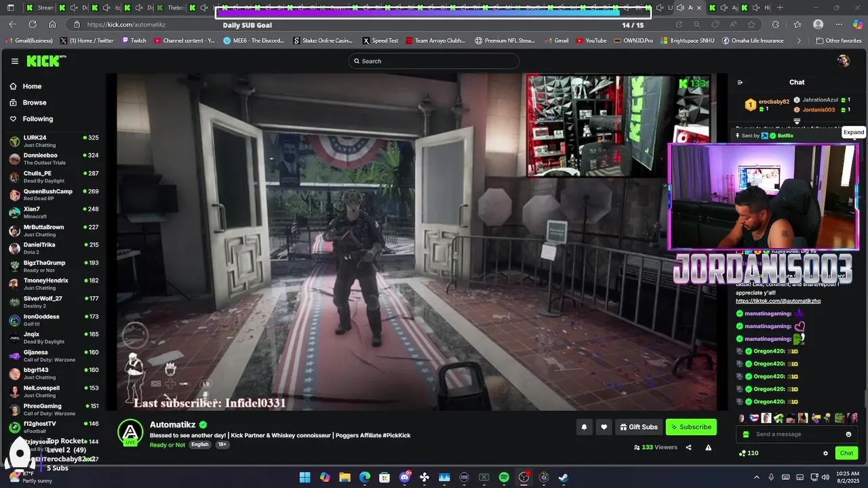Click Jordanis003 in chat leaderboard
The image size is (868, 488).
(x=818, y=109)
